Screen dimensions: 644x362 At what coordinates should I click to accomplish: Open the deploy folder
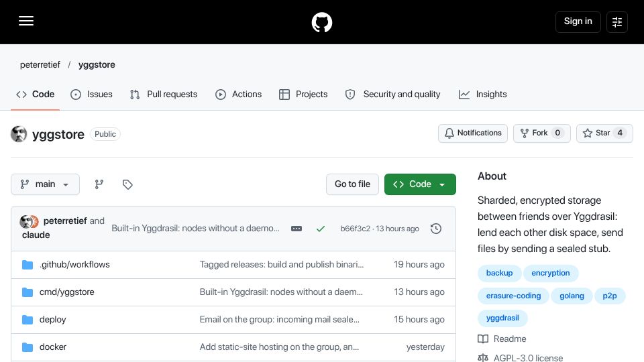pyautogui.click(x=52, y=320)
